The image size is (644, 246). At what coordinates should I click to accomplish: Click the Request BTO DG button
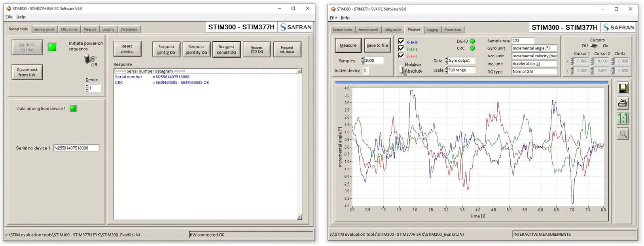[257, 49]
